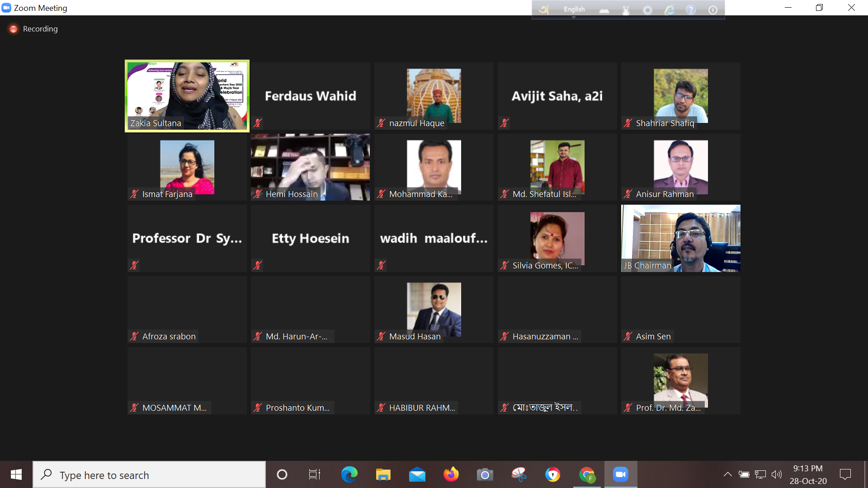The width and height of the screenshot is (868, 488).
Task: Click Asim Sen's muted mic icon
Action: (628, 336)
